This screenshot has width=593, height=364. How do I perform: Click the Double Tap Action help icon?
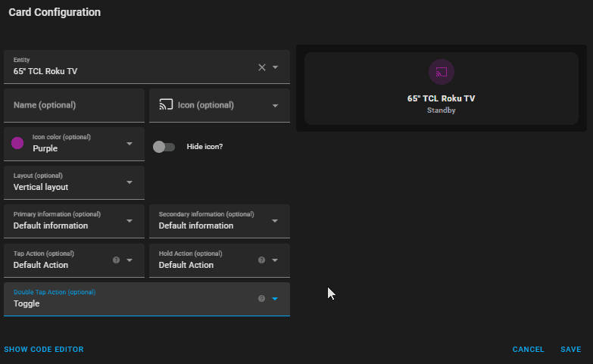point(261,299)
